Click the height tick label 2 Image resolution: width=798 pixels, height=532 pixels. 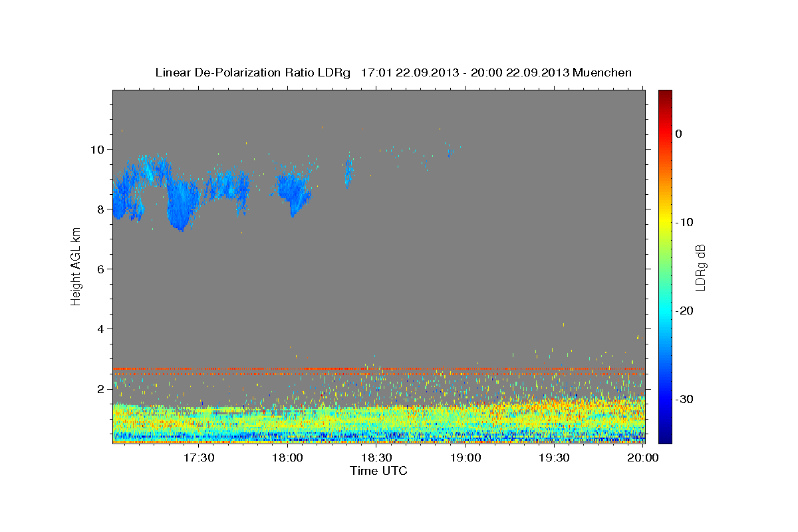102,388
